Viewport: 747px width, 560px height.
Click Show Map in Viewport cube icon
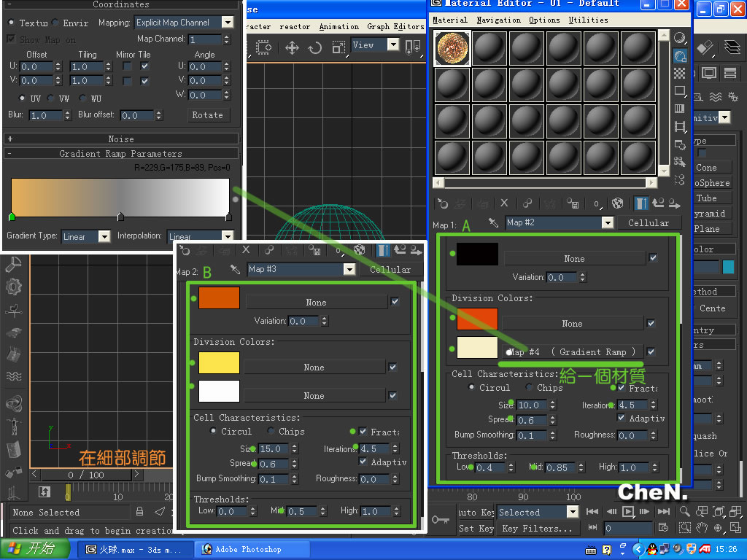click(618, 203)
